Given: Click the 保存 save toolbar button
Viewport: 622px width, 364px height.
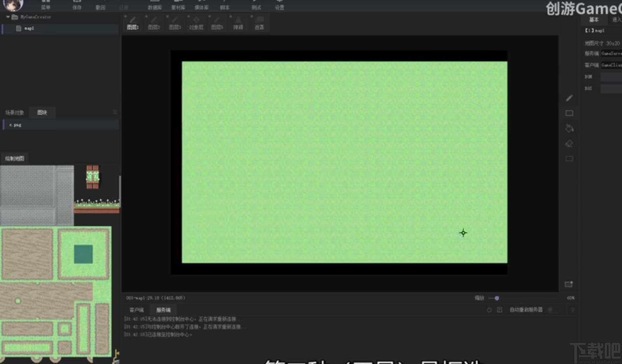Looking at the screenshot, I should click(x=77, y=5).
